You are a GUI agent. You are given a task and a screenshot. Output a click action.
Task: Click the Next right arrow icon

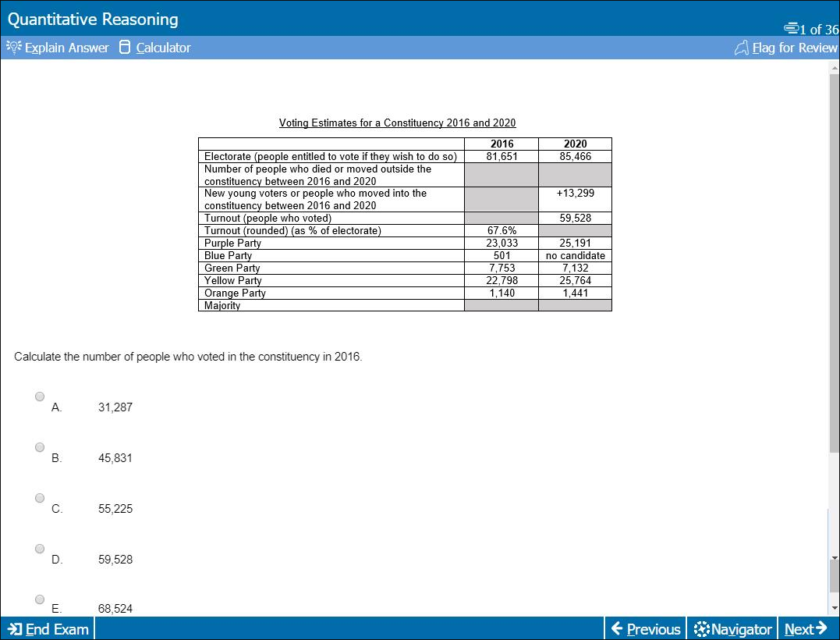pyautogui.click(x=821, y=628)
